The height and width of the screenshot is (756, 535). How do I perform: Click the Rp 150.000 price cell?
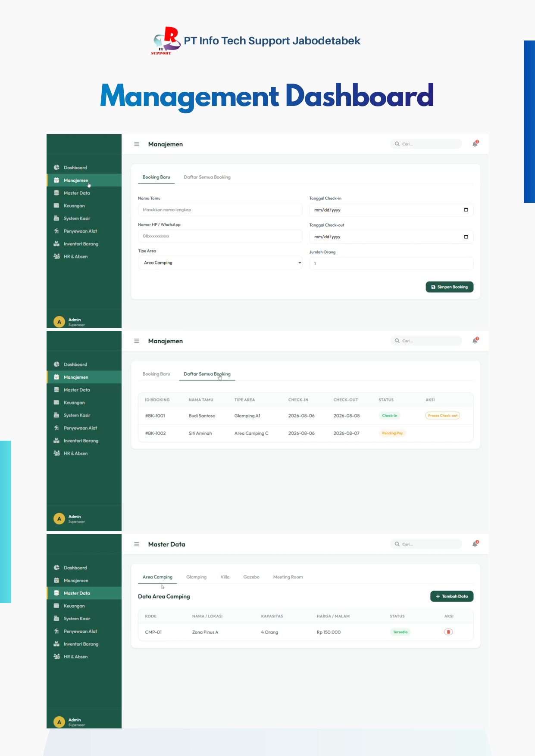point(329,632)
